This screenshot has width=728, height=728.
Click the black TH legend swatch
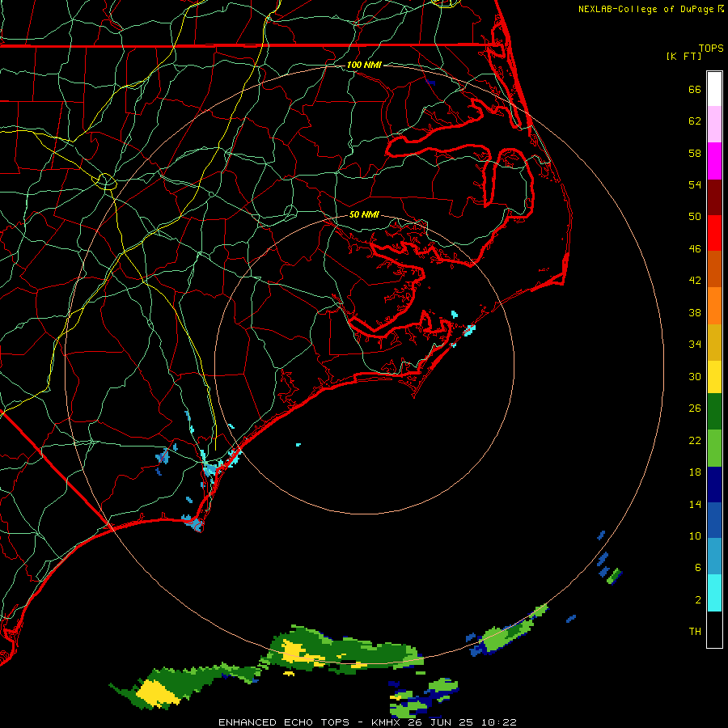pos(714,629)
